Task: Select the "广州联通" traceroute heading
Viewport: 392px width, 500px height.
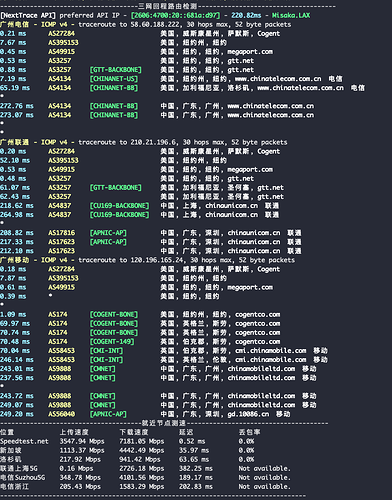Action: [x=15, y=142]
